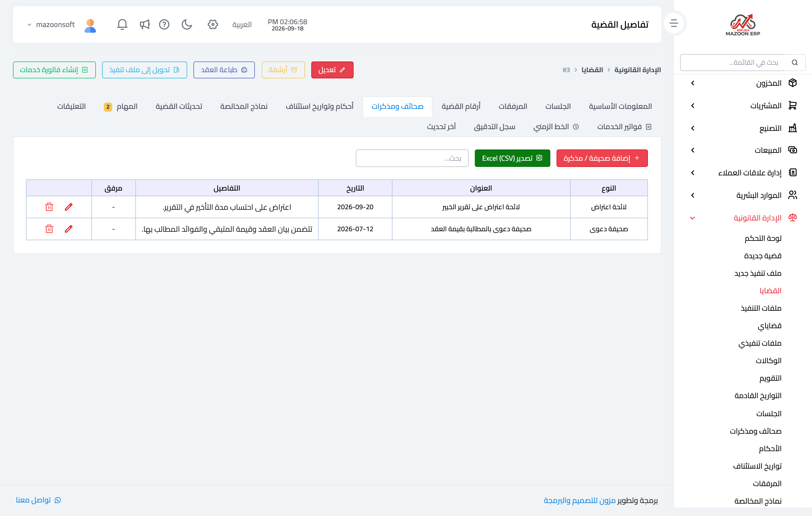This screenshot has height=516, width=812.
Task: Open the help question mark icon
Action: click(164, 24)
